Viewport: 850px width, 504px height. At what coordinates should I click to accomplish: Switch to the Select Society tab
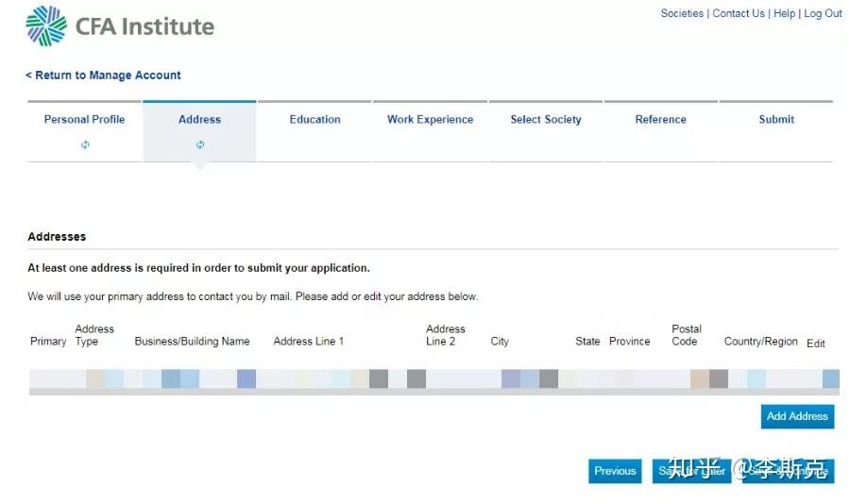546,120
